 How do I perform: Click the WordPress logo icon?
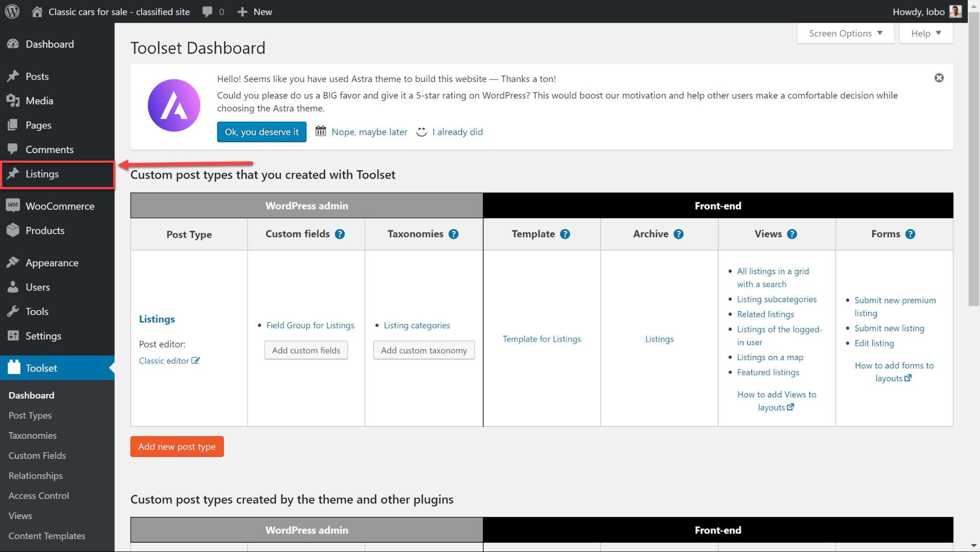[12, 11]
